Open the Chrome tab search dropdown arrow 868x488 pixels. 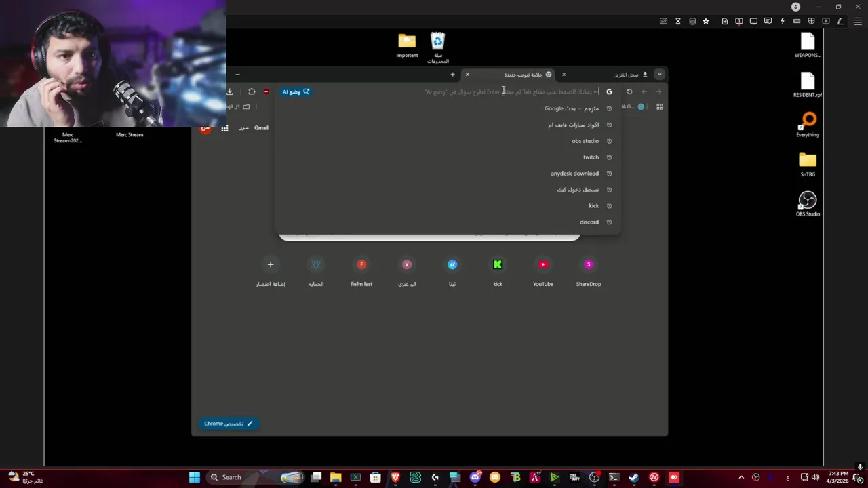tap(659, 75)
